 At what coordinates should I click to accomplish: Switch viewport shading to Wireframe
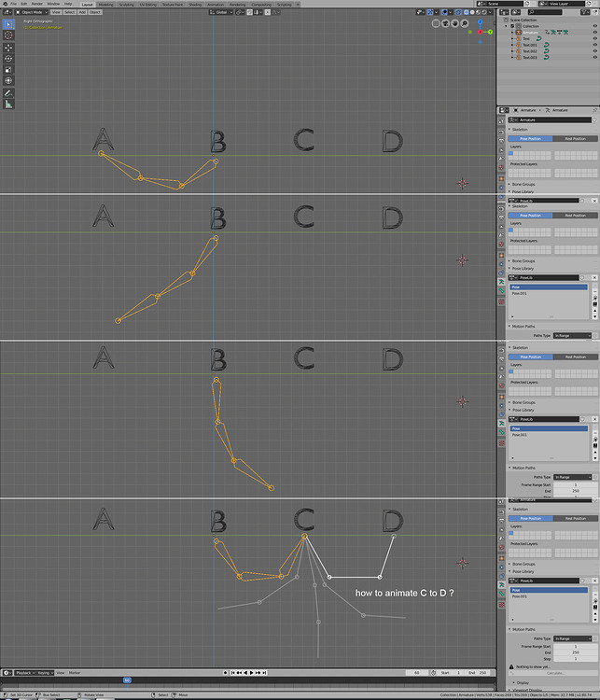pos(466,12)
